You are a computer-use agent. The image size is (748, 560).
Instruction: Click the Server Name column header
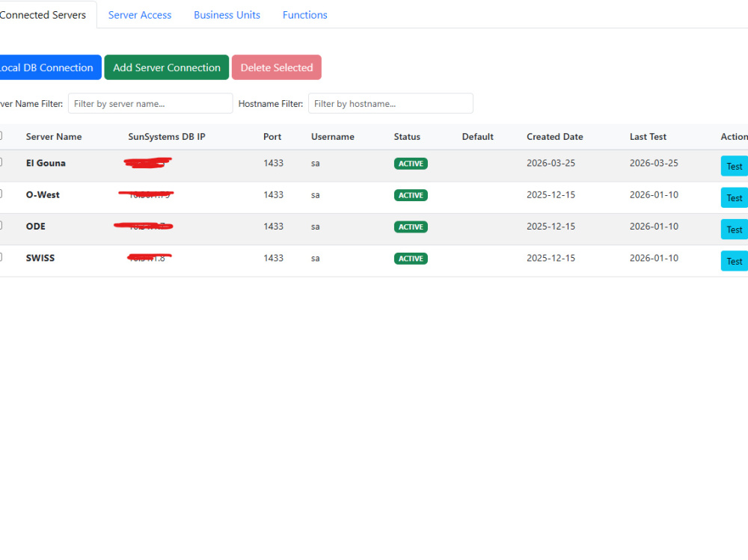point(54,136)
